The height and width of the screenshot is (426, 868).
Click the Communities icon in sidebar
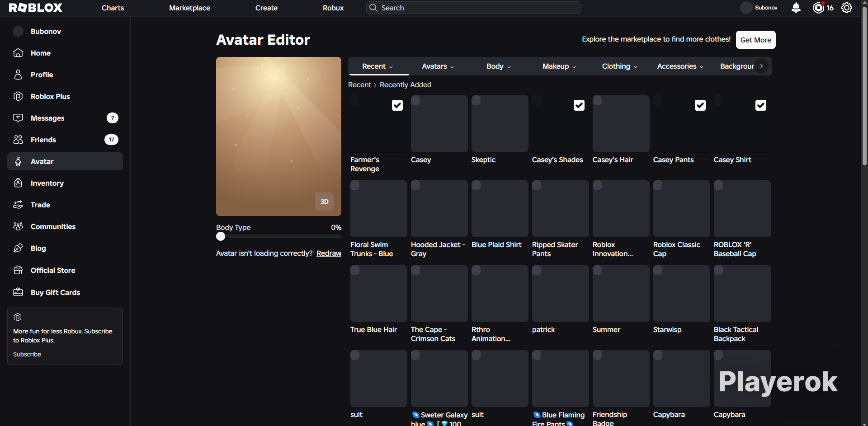[x=18, y=226]
